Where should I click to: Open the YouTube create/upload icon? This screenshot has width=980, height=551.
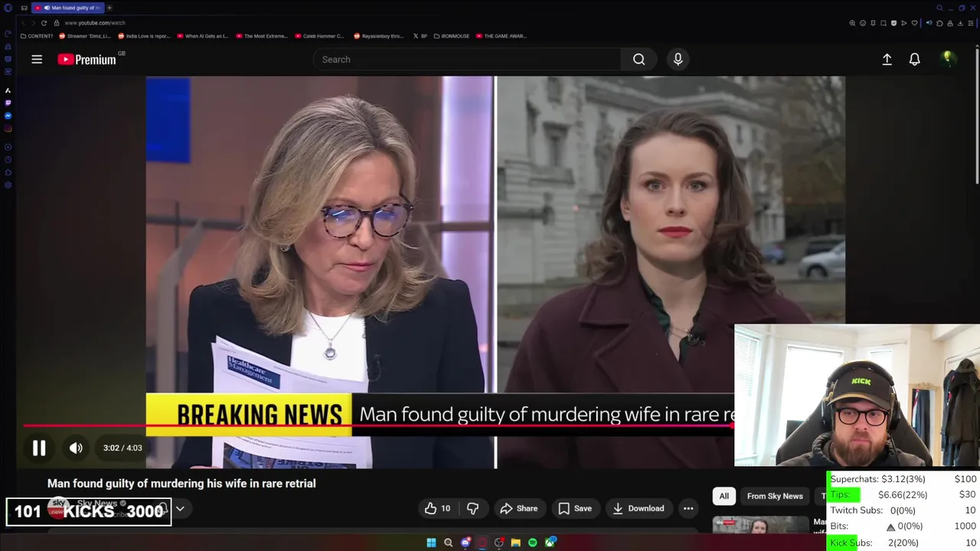pyautogui.click(x=887, y=59)
